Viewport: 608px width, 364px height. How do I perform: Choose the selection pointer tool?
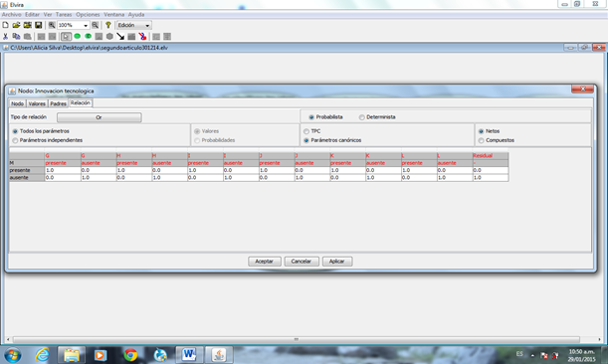(67, 37)
